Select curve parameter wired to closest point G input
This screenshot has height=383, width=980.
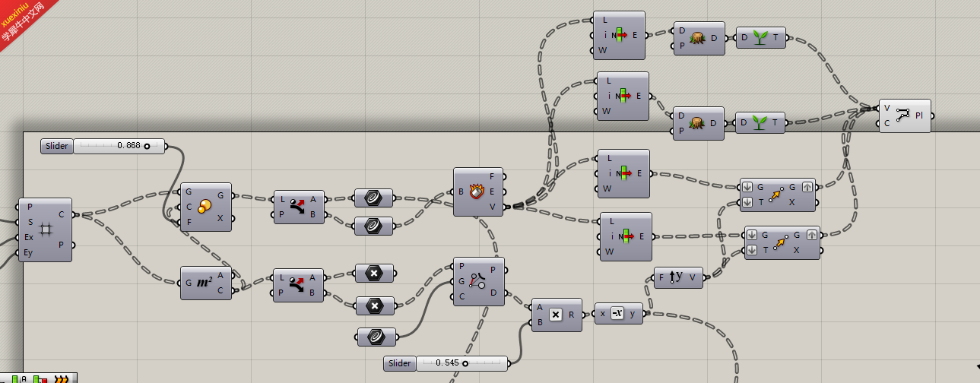[377, 335]
